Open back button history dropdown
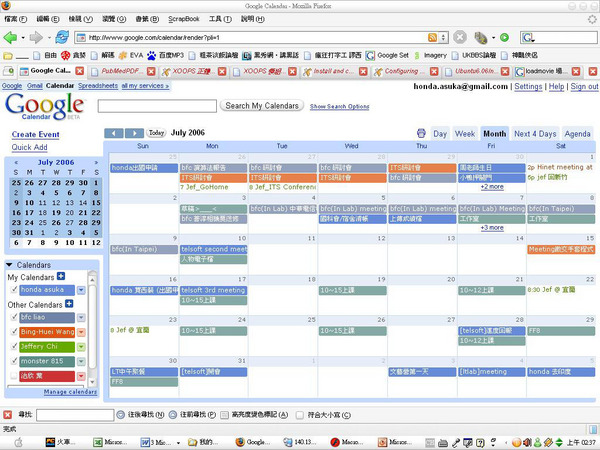This screenshot has height=450, width=600. tap(23, 38)
